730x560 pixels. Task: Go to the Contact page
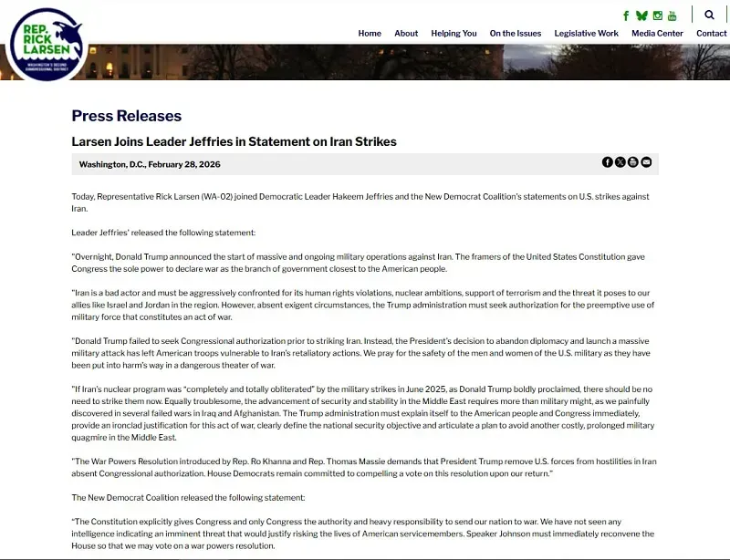pyautogui.click(x=712, y=34)
